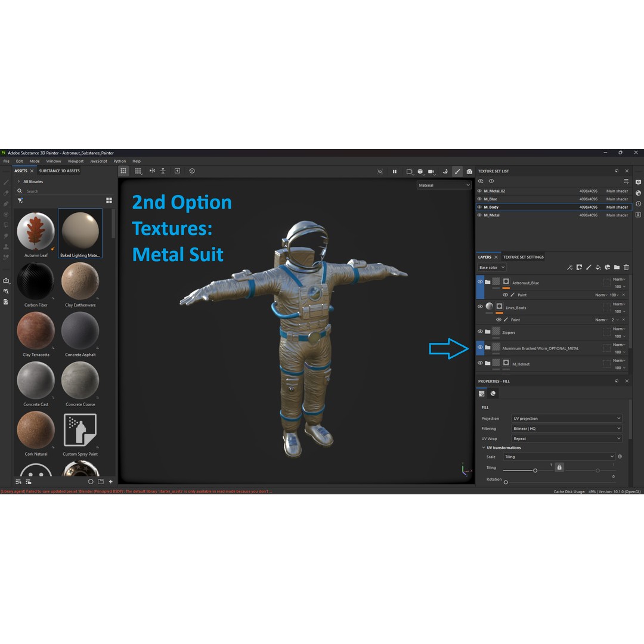Click the Delete layer trash icon
This screenshot has height=644, width=644.
(626, 267)
